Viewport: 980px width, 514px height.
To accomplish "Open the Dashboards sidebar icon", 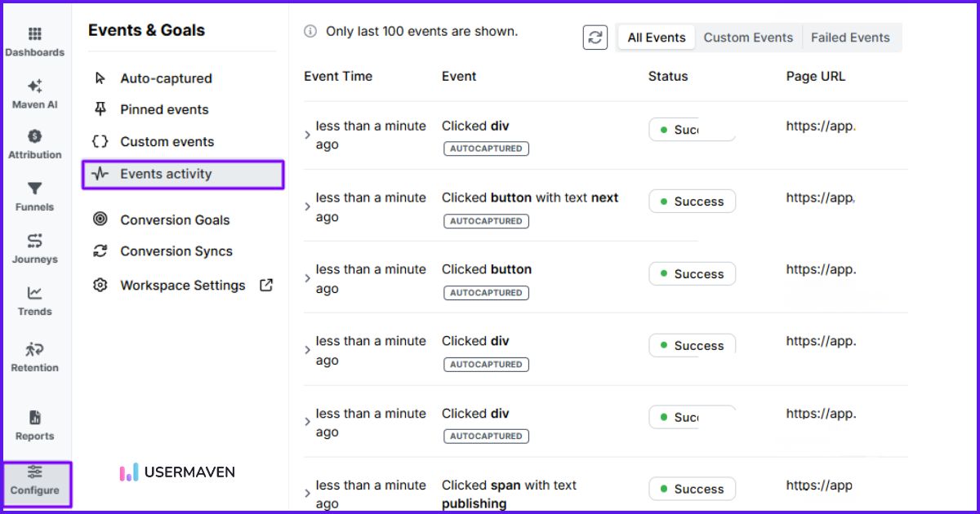I will tap(34, 34).
